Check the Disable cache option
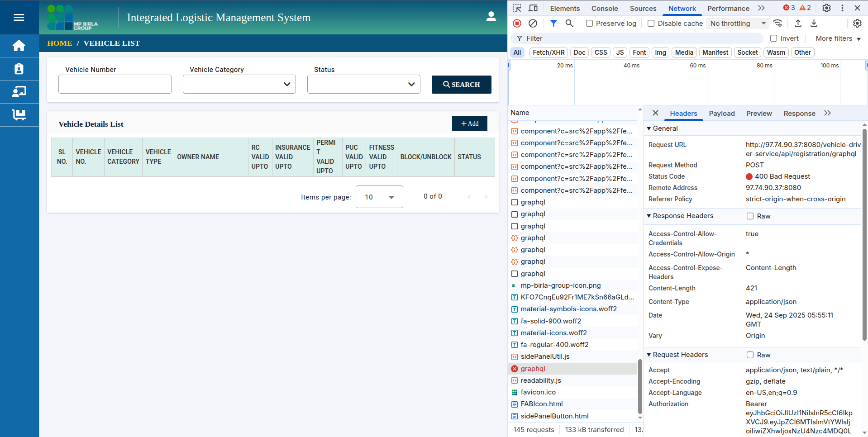Viewport: 868px width, 437px height. tap(651, 24)
